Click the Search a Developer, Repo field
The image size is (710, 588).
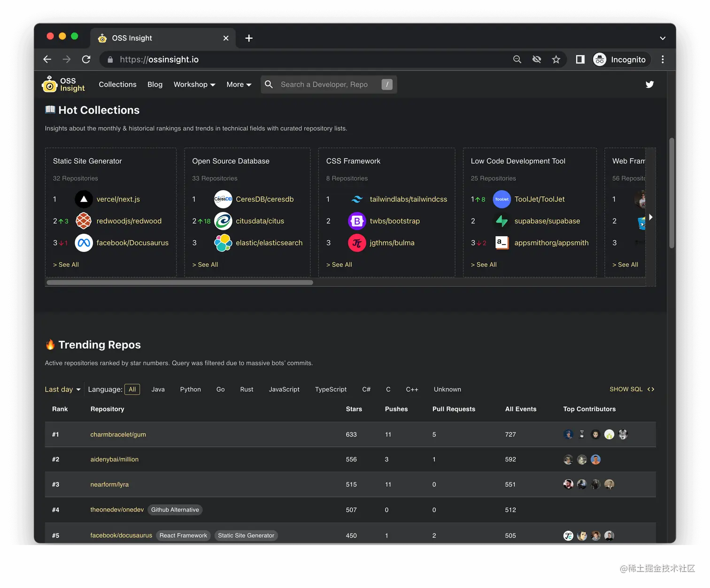point(329,84)
